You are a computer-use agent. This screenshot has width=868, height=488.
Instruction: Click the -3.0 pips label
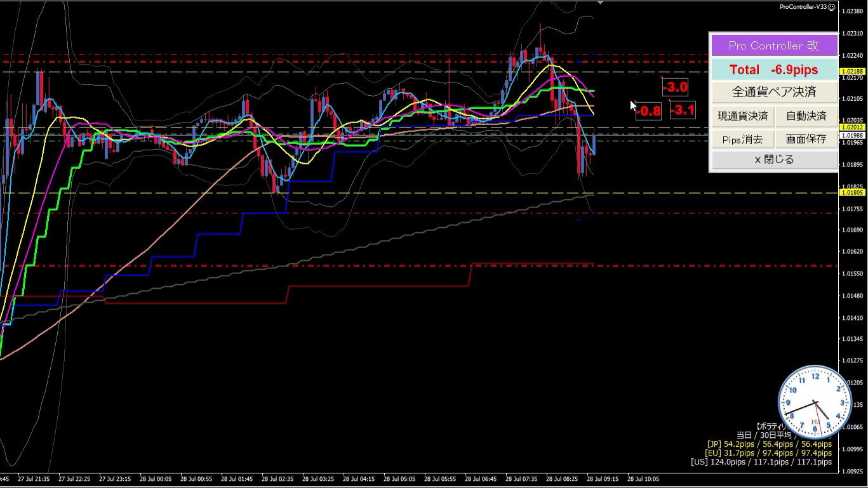click(x=675, y=87)
